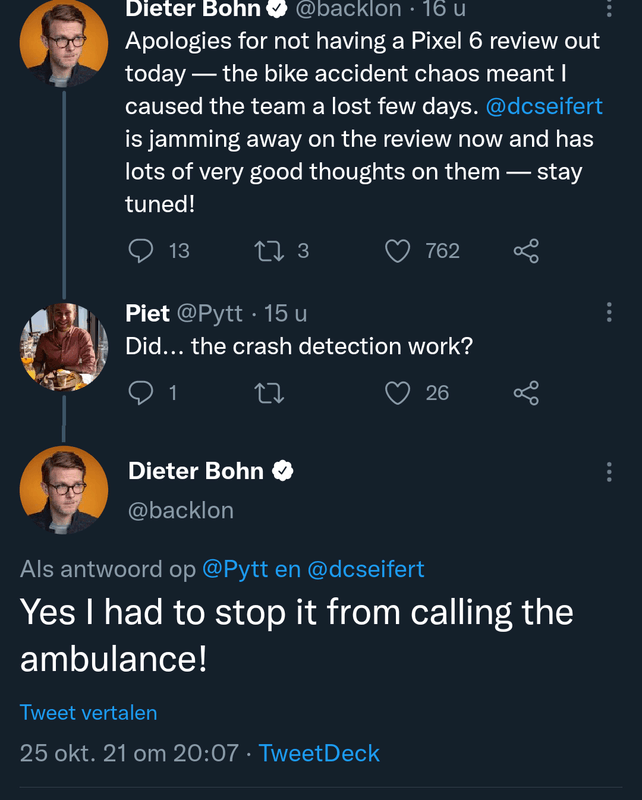
Task: Open more options on Piet's tweet
Action: pyautogui.click(x=609, y=313)
